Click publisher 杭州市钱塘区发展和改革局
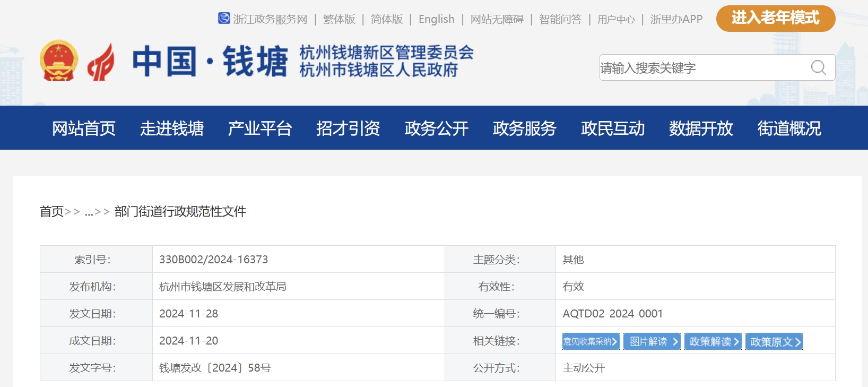868x387 pixels. pos(223,287)
